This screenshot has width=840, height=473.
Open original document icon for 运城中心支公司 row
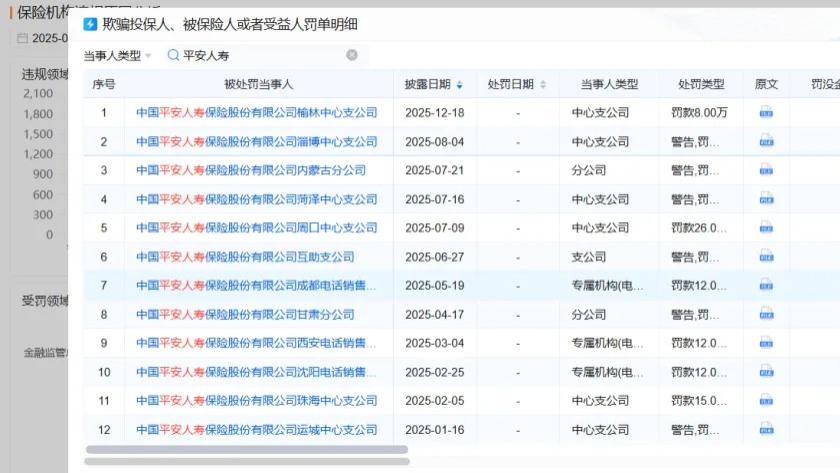[x=766, y=430]
